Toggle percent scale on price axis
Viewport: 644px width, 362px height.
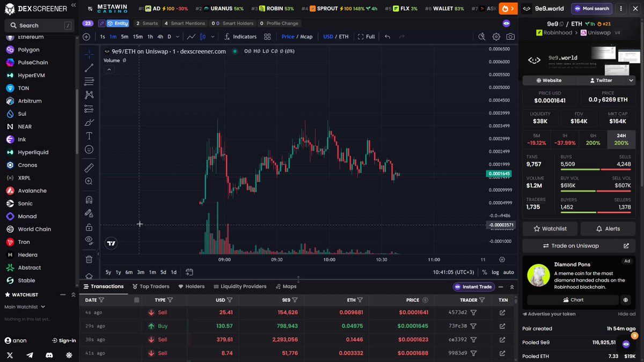[485, 272]
